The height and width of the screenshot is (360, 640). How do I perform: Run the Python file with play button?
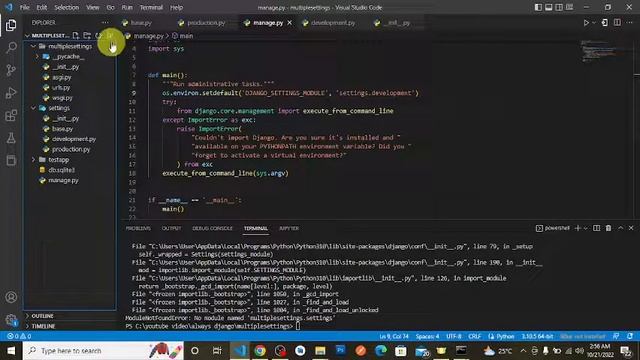[586, 23]
